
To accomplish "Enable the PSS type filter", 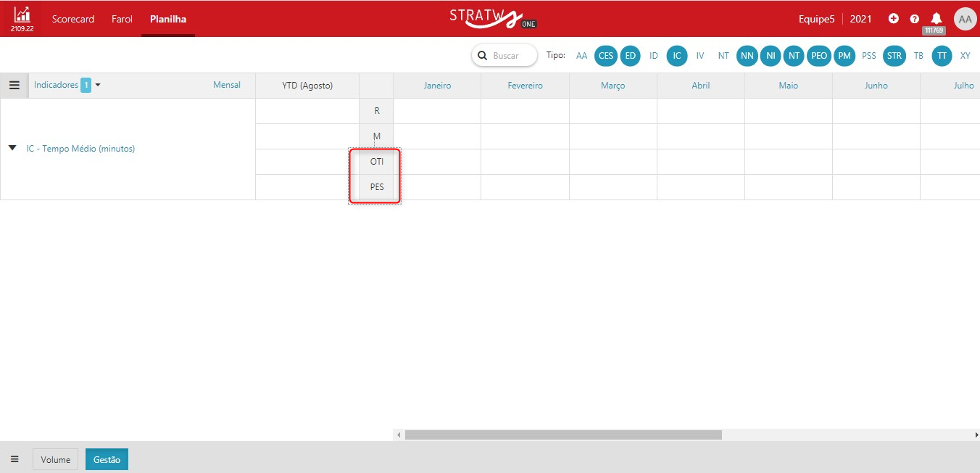I will (869, 56).
